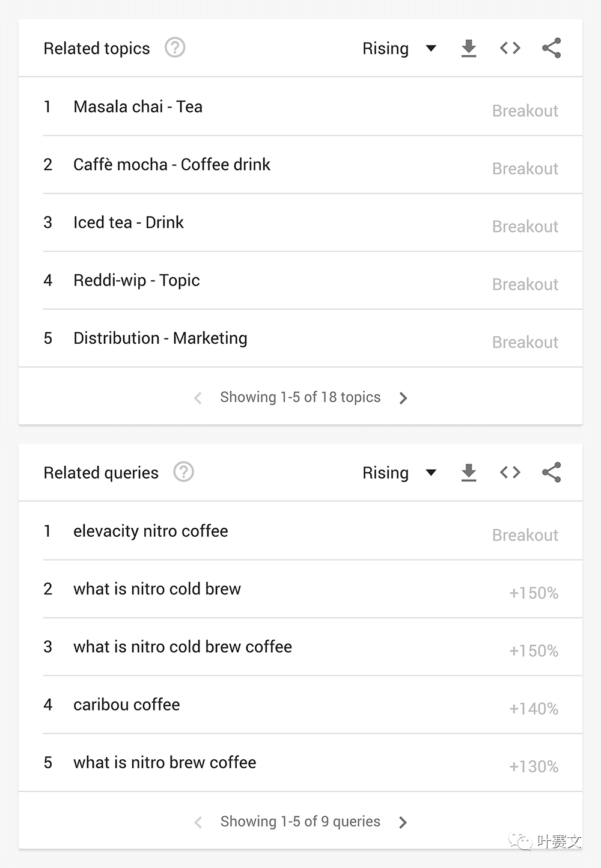Image resolution: width=601 pixels, height=868 pixels.
Task: Download the Related topics data as CSV
Action: (469, 48)
